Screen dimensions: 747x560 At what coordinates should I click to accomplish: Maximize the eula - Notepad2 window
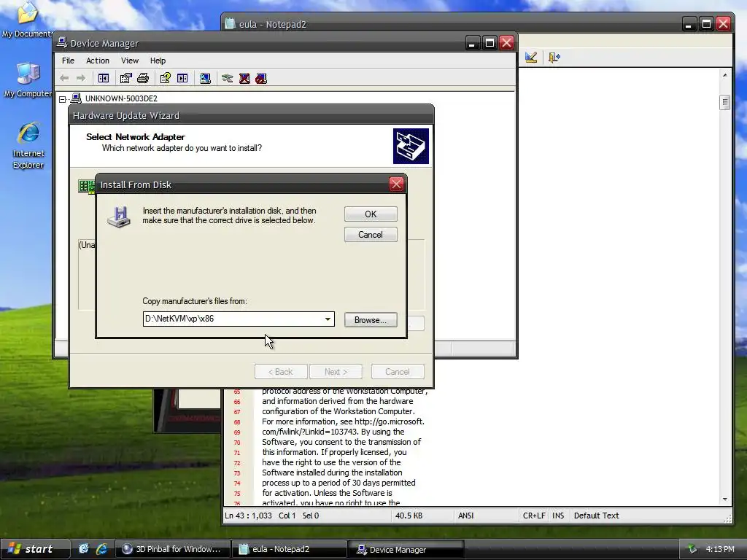(706, 24)
